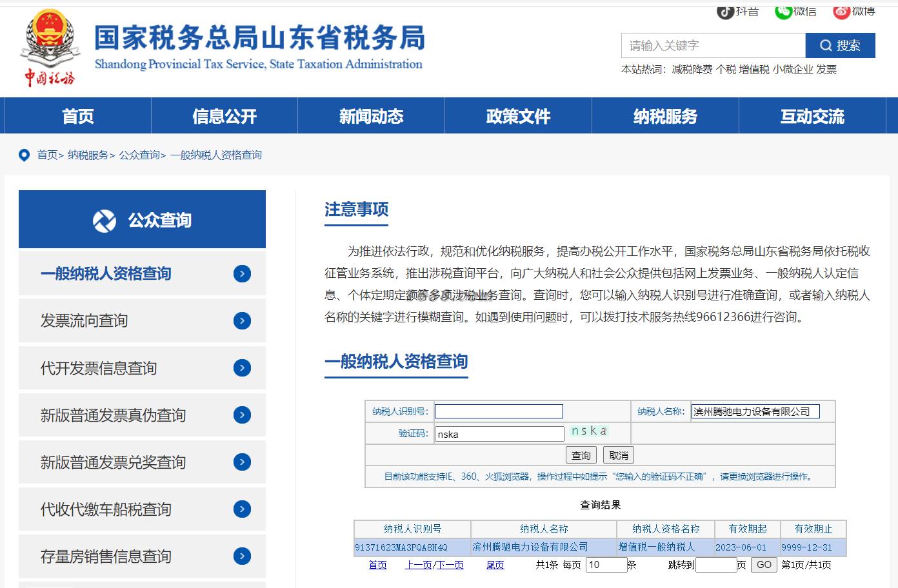The height and width of the screenshot is (588, 898).
Task: Refresh the captcha image nska
Action: (x=588, y=431)
